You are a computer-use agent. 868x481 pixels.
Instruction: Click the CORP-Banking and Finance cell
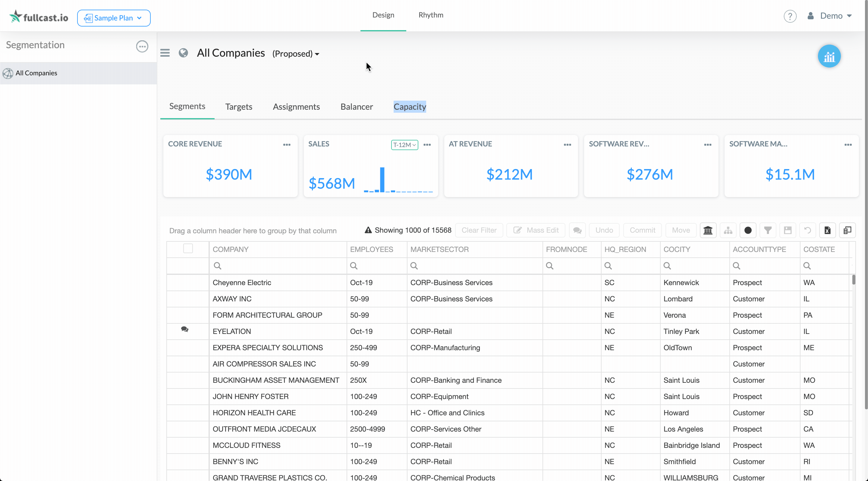(x=475, y=380)
